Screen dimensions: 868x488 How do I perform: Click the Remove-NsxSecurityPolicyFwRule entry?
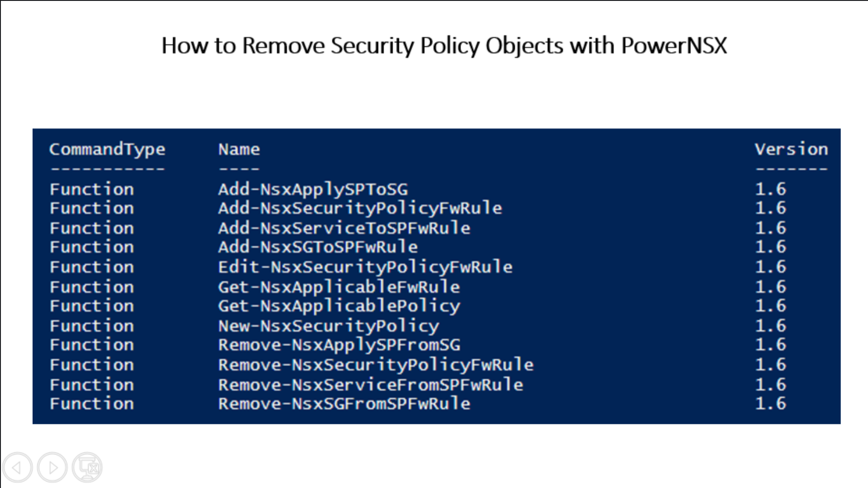coord(377,365)
